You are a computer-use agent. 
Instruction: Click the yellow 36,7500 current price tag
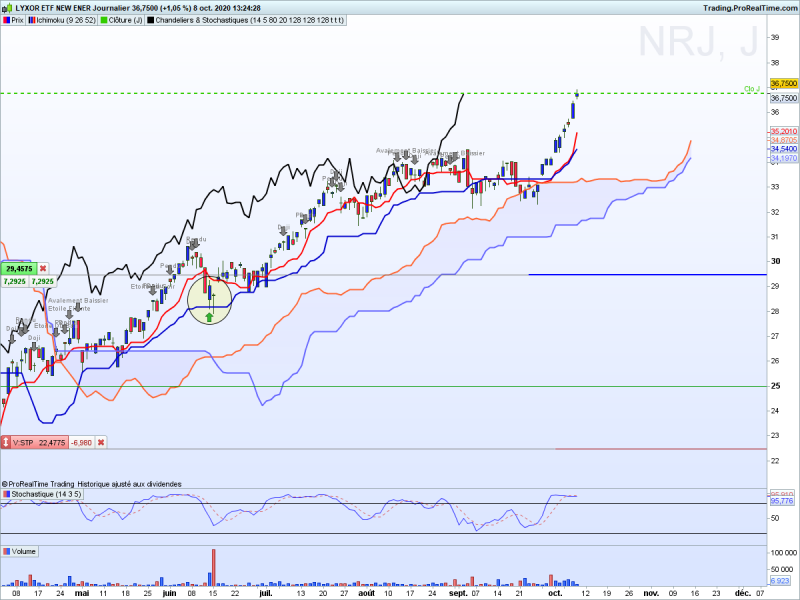pyautogui.click(x=784, y=83)
